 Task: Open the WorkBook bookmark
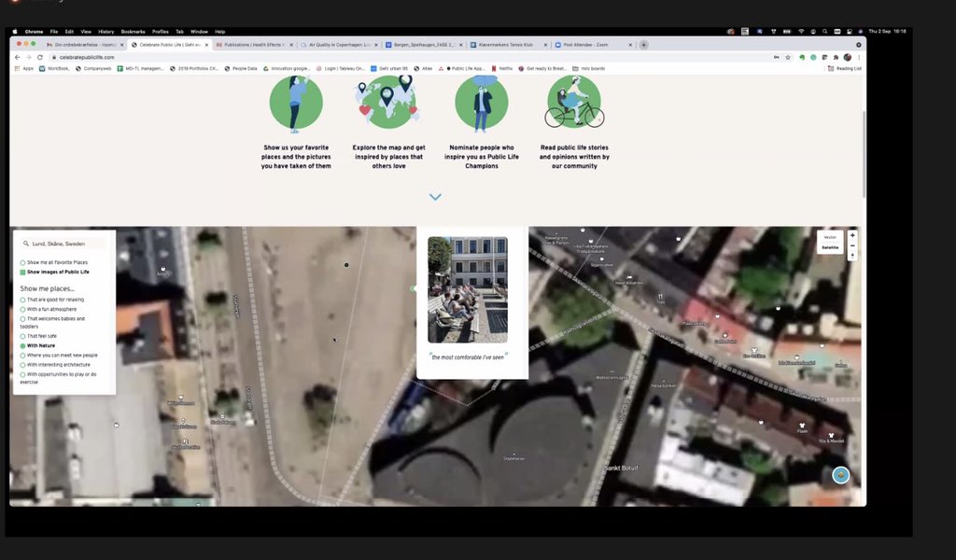pyautogui.click(x=54, y=68)
